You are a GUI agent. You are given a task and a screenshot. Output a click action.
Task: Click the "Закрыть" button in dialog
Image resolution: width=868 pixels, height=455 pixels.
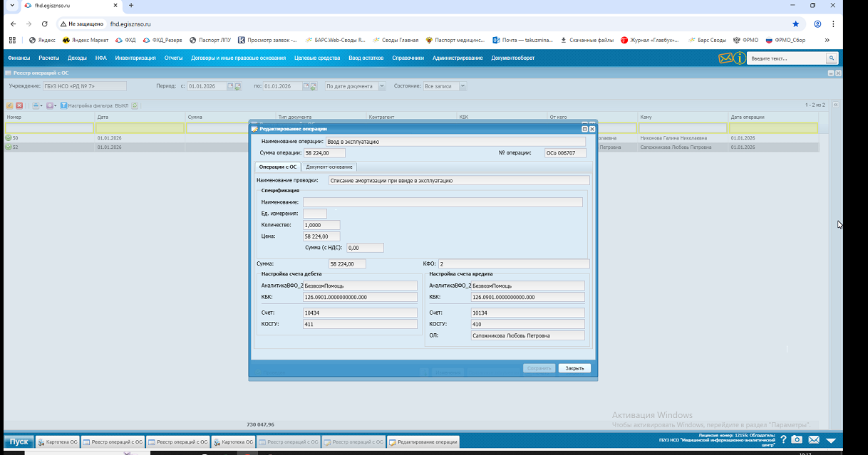574,368
